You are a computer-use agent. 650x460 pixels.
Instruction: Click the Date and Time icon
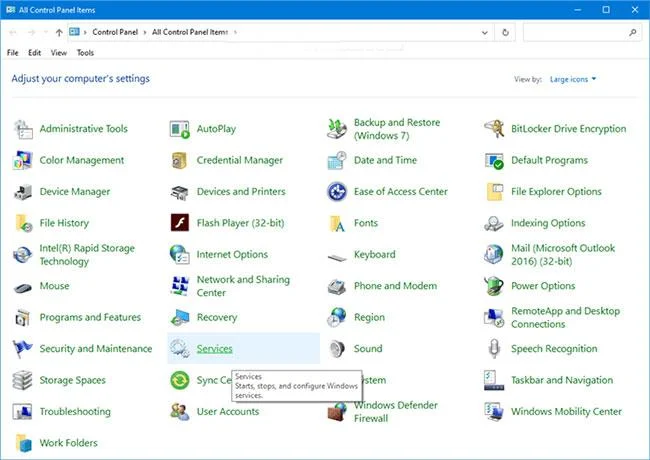click(x=337, y=160)
